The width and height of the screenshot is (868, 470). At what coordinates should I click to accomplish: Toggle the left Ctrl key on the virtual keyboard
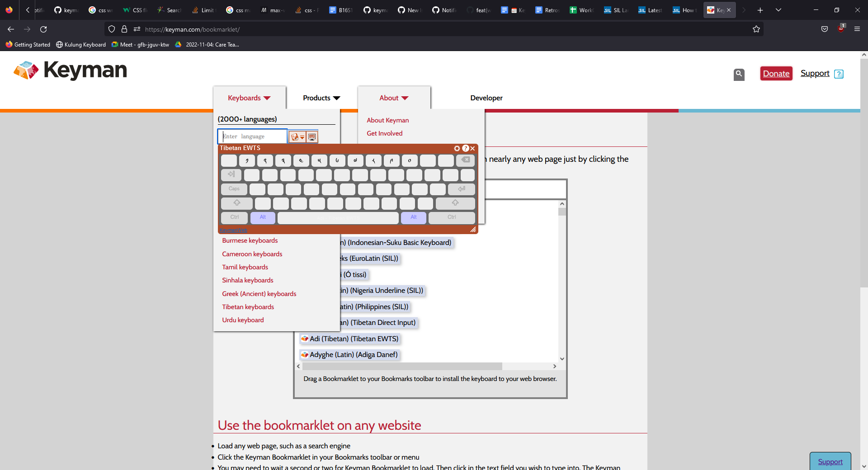[234, 217]
